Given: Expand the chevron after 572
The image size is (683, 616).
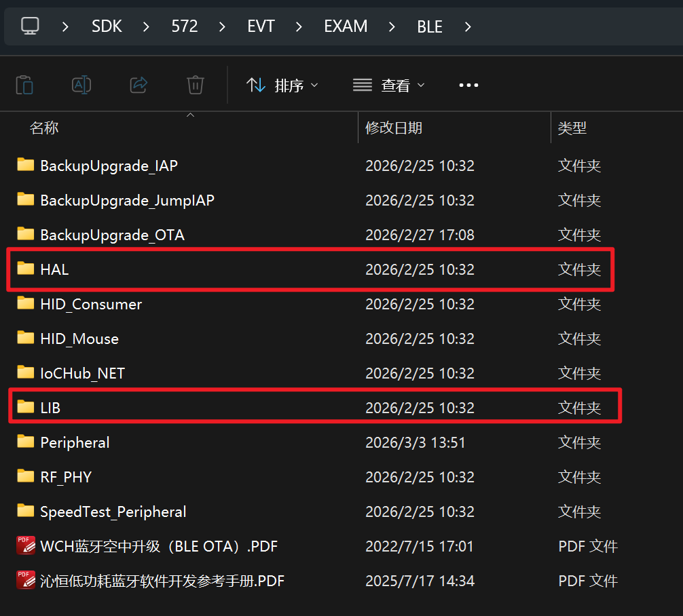Looking at the screenshot, I should (222, 27).
